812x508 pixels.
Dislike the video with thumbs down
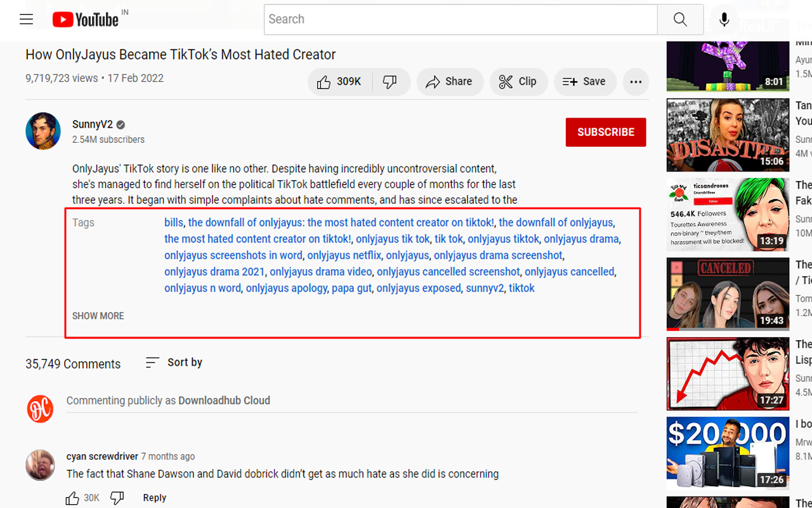390,82
